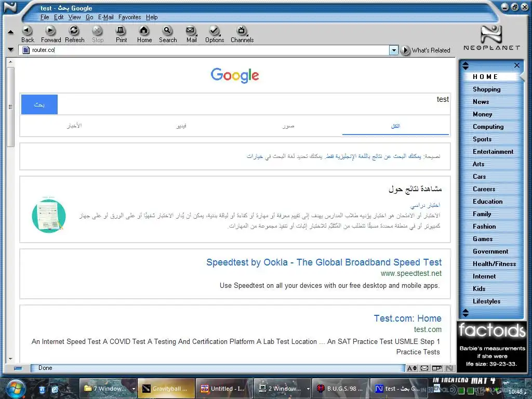Click the window layout status bar icon

(x=436, y=368)
